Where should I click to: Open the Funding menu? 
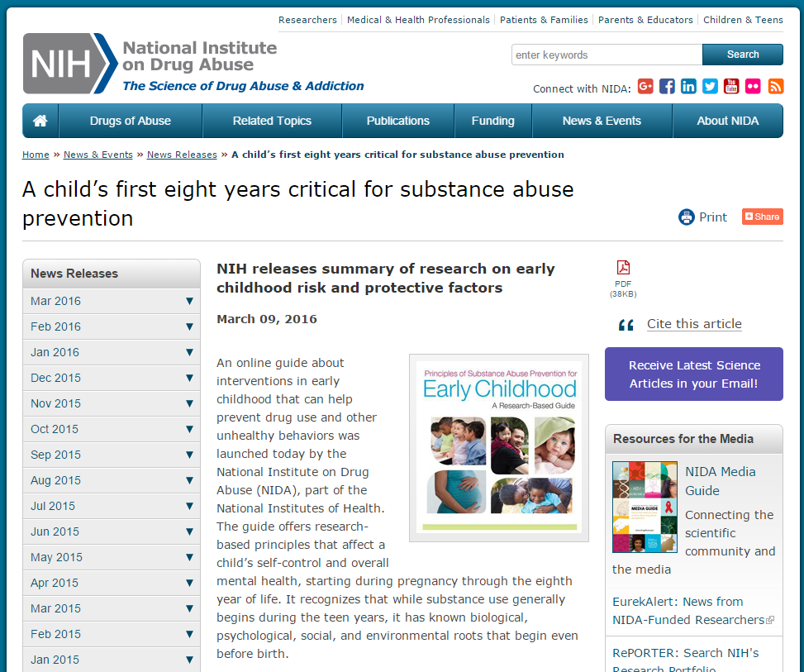point(492,121)
